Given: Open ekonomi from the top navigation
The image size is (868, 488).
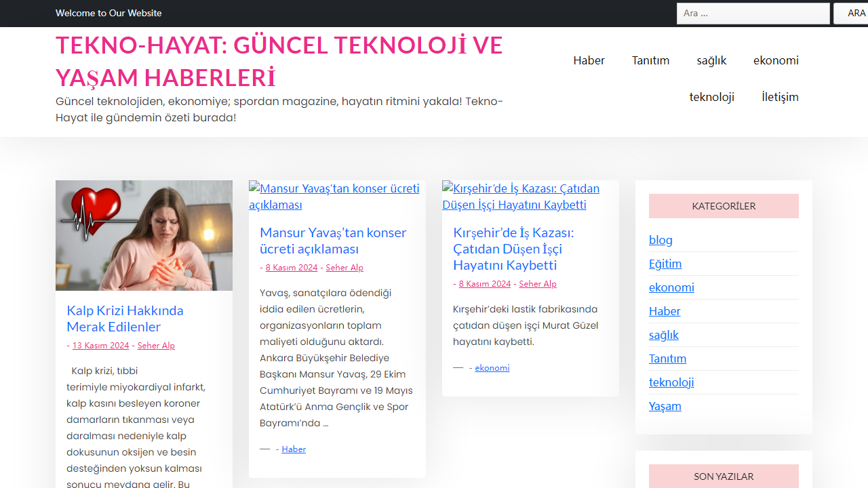Looking at the screenshot, I should pyautogui.click(x=776, y=60).
